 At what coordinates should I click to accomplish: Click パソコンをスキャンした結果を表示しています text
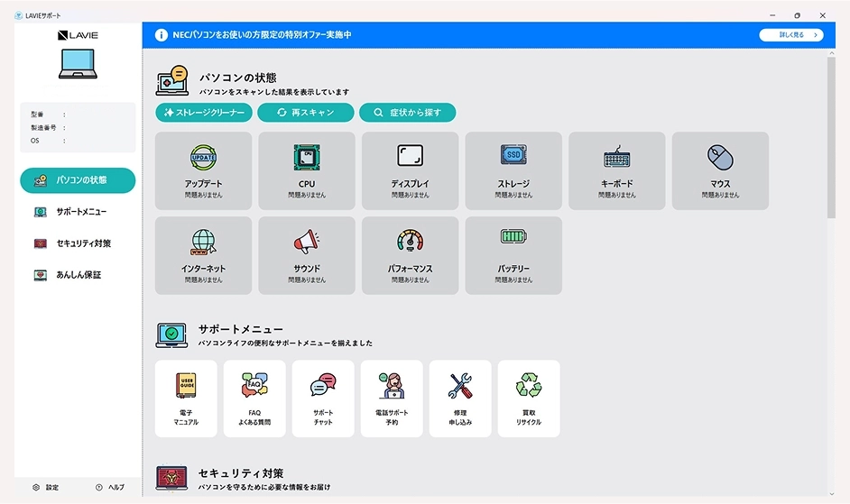pos(274,92)
